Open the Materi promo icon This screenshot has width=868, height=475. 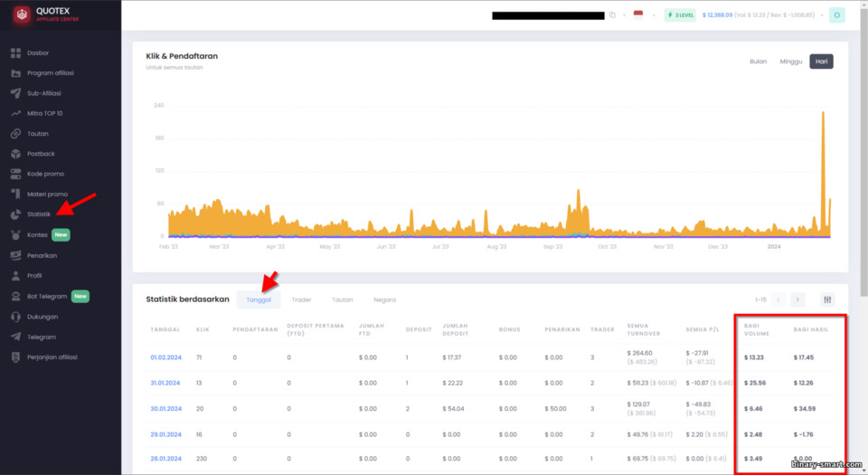(15, 195)
